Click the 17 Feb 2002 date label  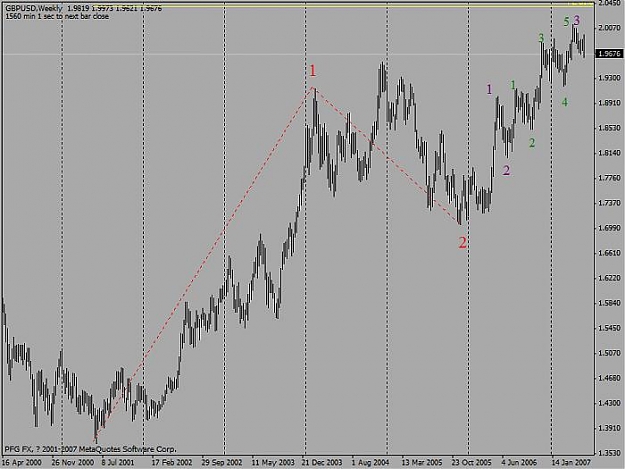click(172, 463)
